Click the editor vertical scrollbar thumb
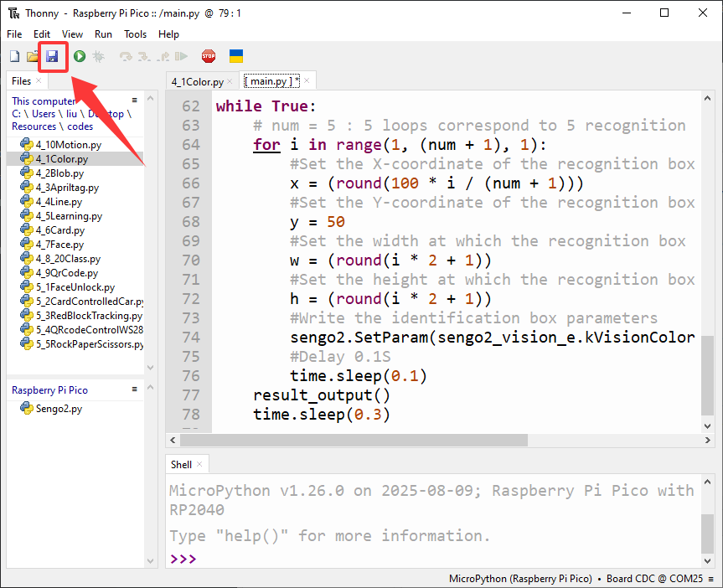The width and height of the screenshot is (723, 588). [x=707, y=375]
